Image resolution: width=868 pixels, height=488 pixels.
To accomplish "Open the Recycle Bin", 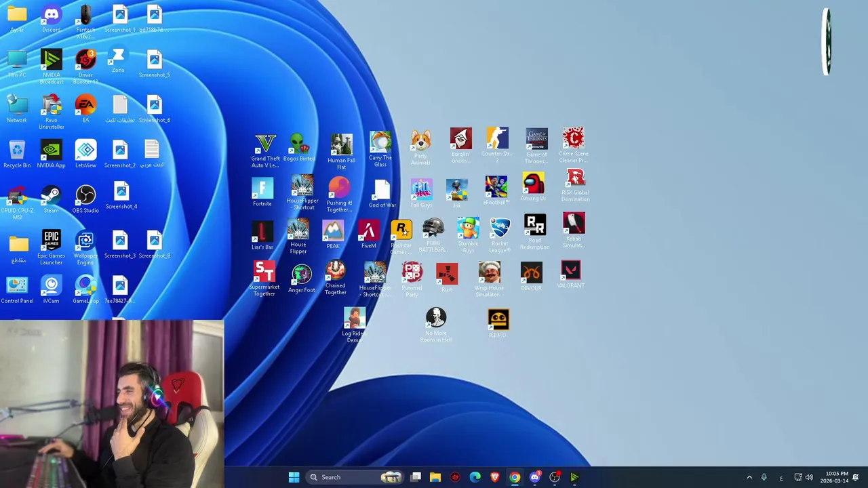I will (17, 154).
